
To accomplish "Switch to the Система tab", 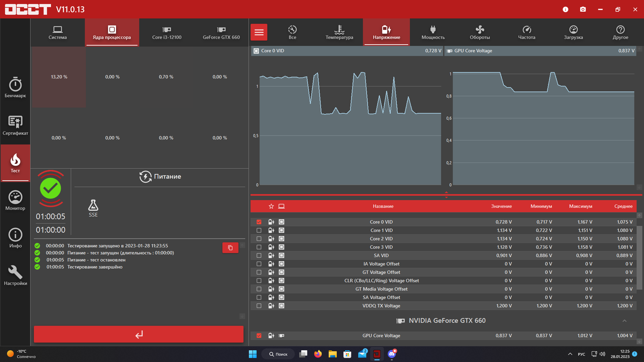I will click(x=58, y=33).
